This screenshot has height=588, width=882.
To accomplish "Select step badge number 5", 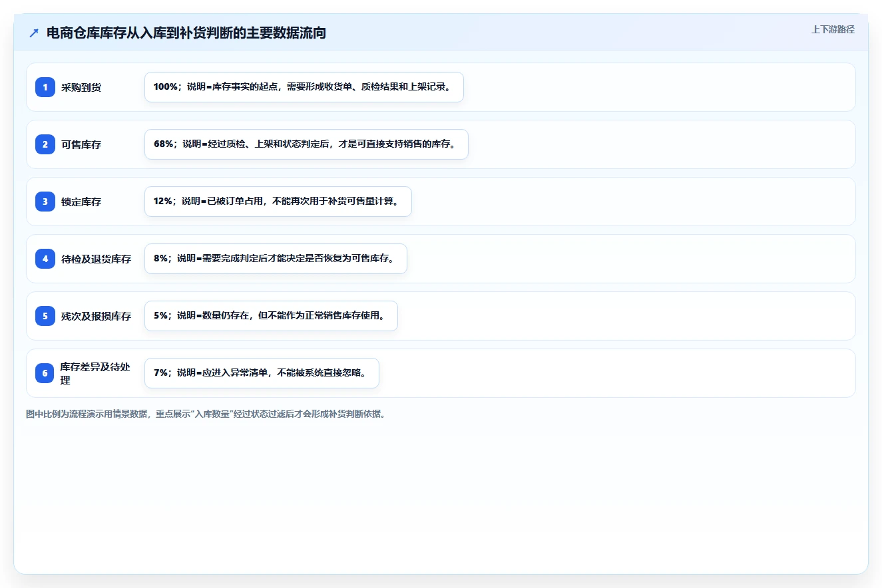I will (45, 316).
